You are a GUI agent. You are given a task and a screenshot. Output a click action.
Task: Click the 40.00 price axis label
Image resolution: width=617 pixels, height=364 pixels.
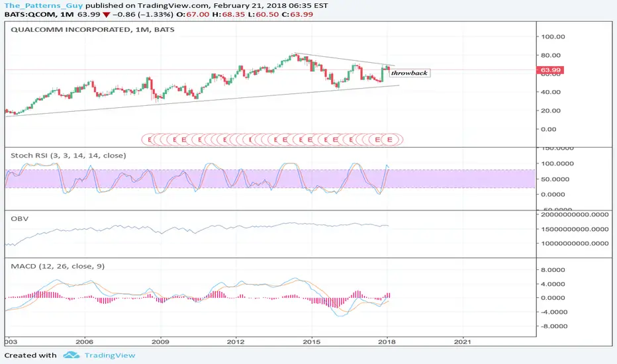click(x=551, y=92)
